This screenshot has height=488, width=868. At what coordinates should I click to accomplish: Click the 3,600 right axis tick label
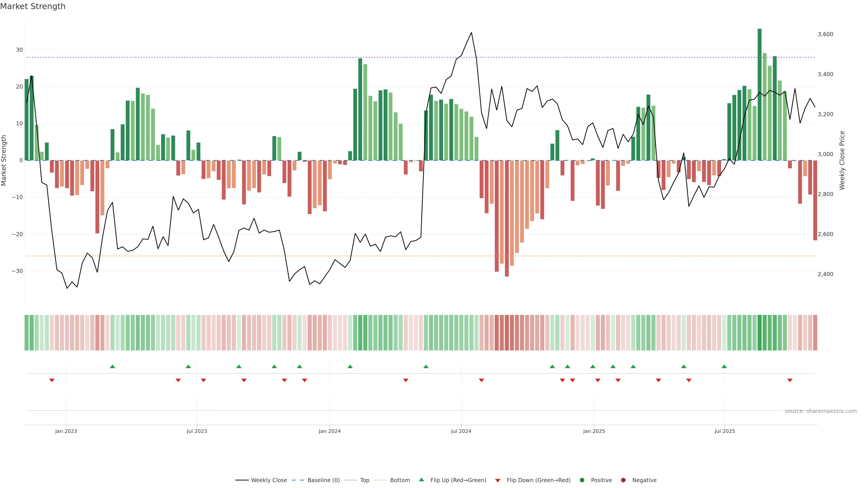point(825,34)
